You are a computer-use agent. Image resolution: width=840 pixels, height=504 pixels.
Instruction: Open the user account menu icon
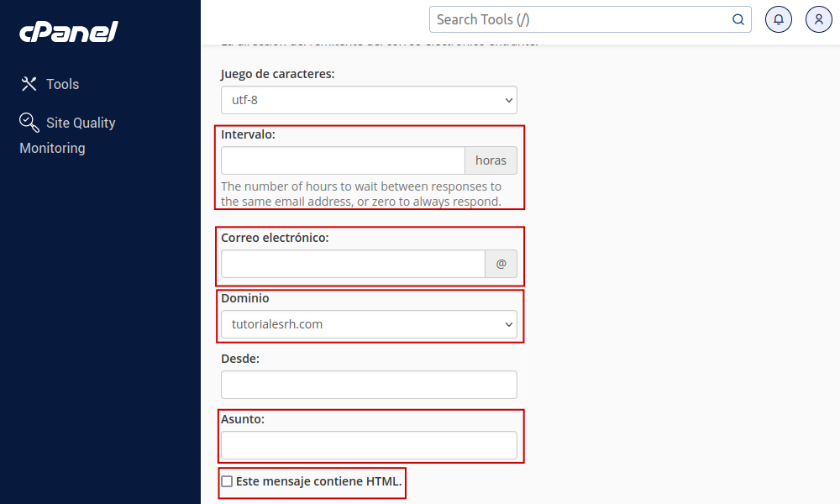(x=818, y=19)
